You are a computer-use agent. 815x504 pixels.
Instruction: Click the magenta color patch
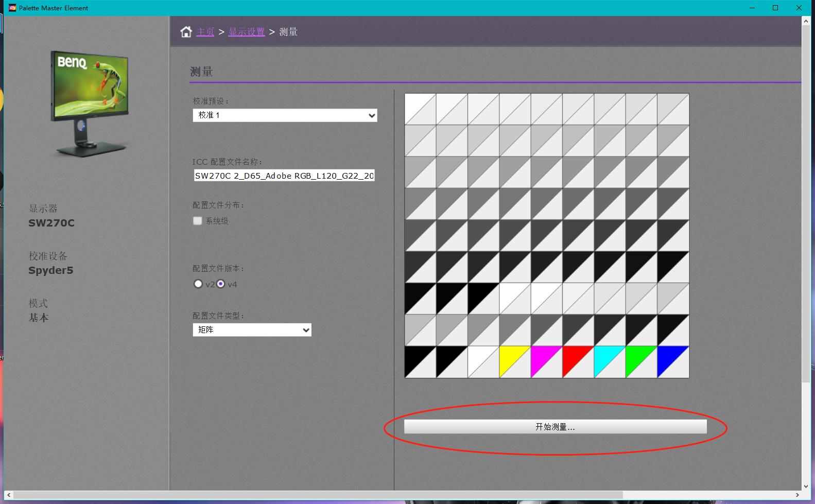(546, 362)
